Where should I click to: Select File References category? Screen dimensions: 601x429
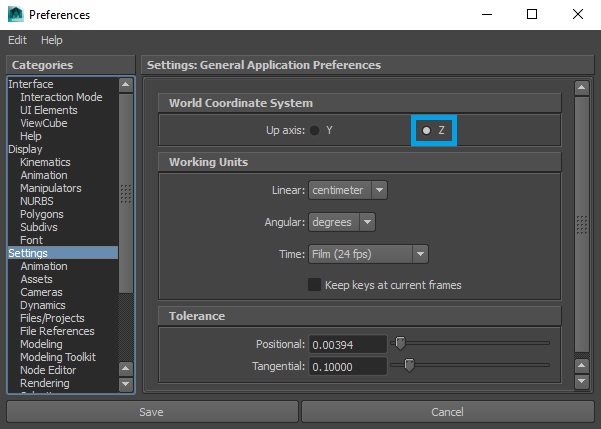point(63,331)
